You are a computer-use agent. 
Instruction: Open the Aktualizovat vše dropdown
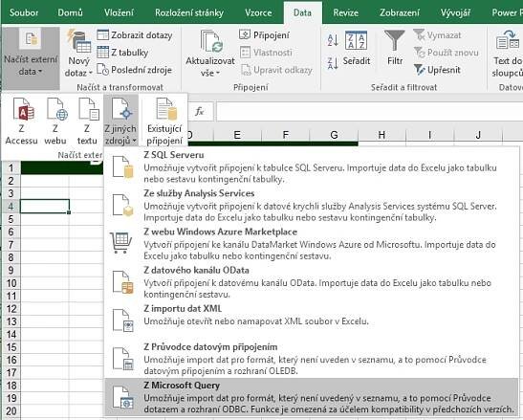(210, 54)
